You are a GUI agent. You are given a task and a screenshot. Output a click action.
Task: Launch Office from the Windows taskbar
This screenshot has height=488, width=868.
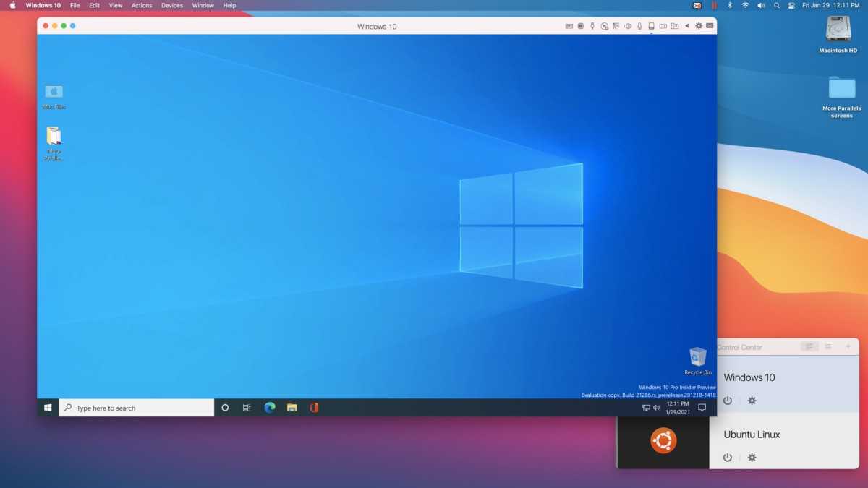click(x=314, y=408)
